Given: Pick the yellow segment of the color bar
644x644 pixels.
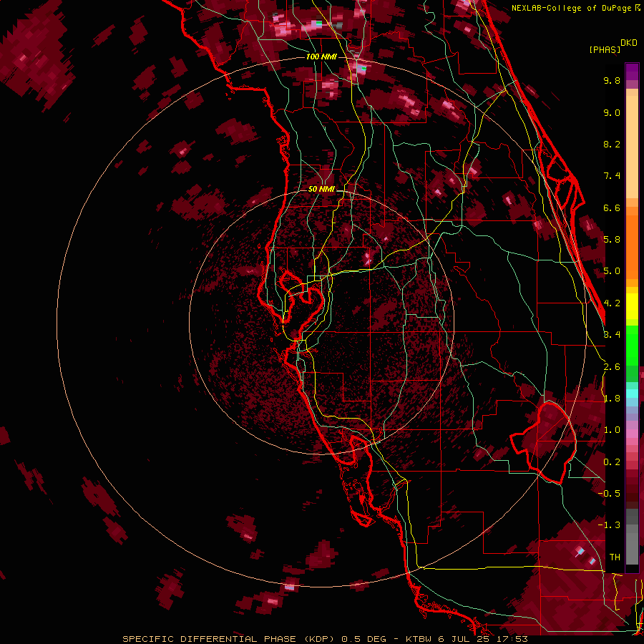Looking at the screenshot, I should pos(632,306).
